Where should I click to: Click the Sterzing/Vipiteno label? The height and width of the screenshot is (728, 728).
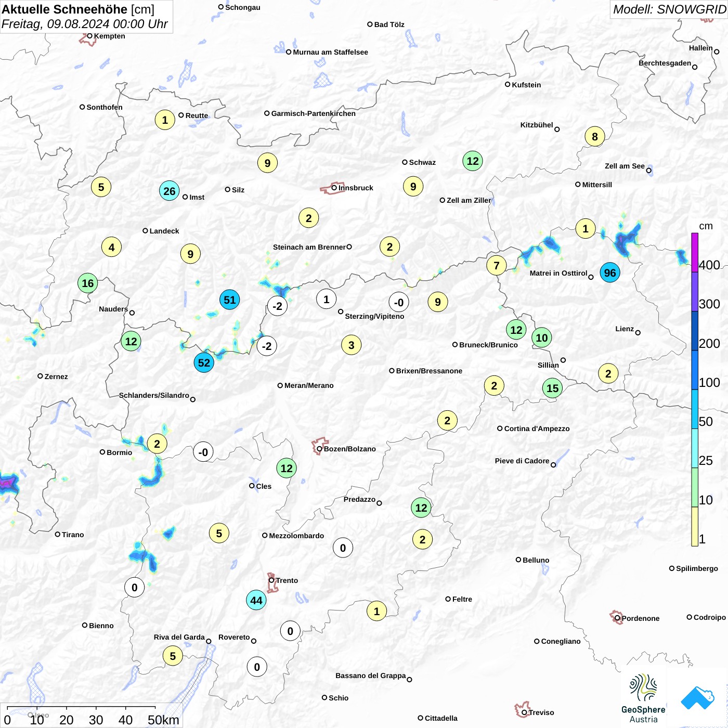[374, 316]
